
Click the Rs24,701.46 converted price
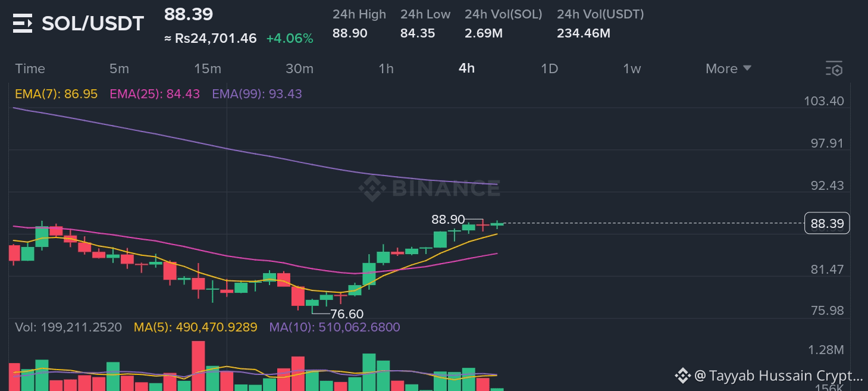coord(211,39)
